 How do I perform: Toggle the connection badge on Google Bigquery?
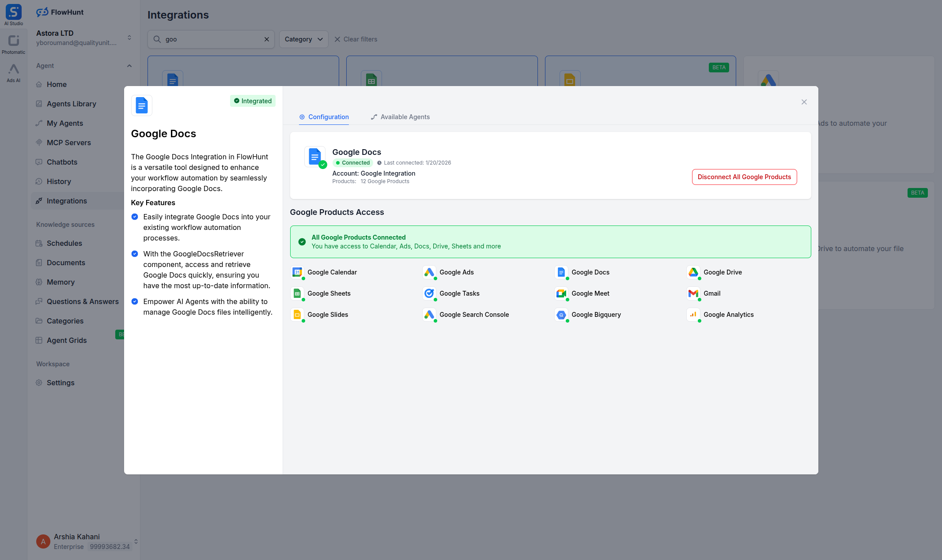point(567,320)
